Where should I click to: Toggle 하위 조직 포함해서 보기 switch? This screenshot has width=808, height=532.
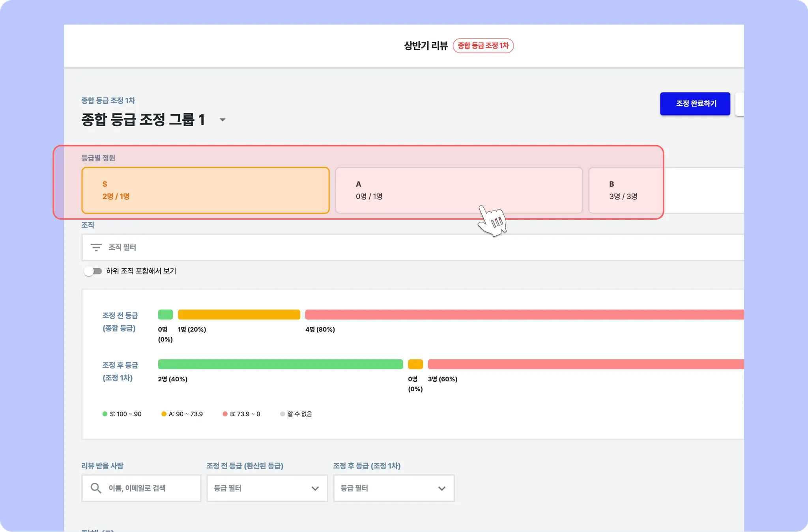pos(93,271)
